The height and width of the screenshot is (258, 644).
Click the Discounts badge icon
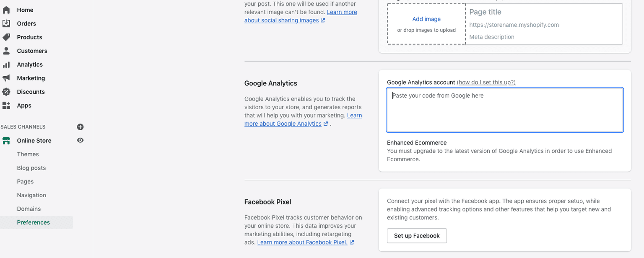6,92
